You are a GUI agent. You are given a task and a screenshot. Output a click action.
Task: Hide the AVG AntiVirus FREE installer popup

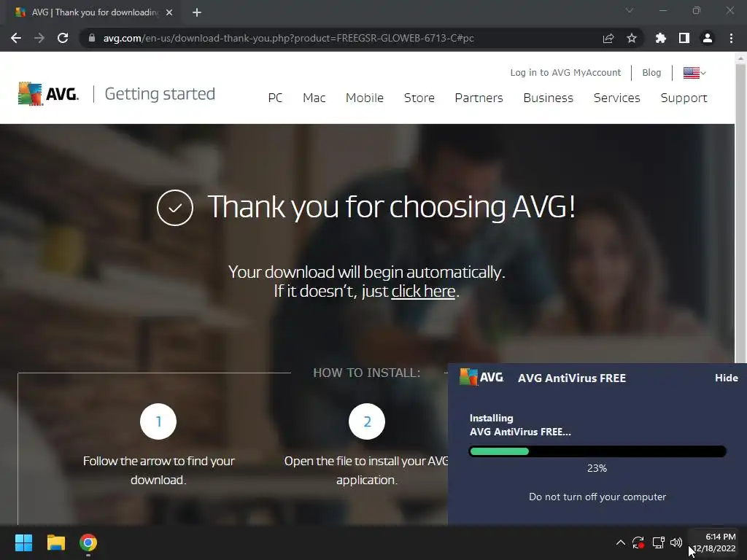pos(726,378)
